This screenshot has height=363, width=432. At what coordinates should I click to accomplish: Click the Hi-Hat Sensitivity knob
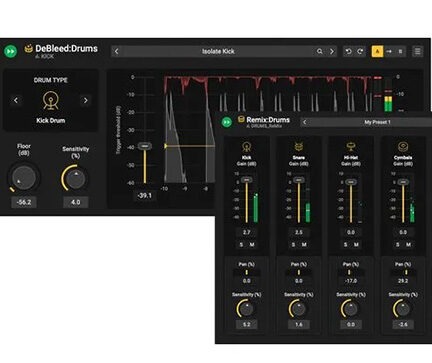point(350,309)
